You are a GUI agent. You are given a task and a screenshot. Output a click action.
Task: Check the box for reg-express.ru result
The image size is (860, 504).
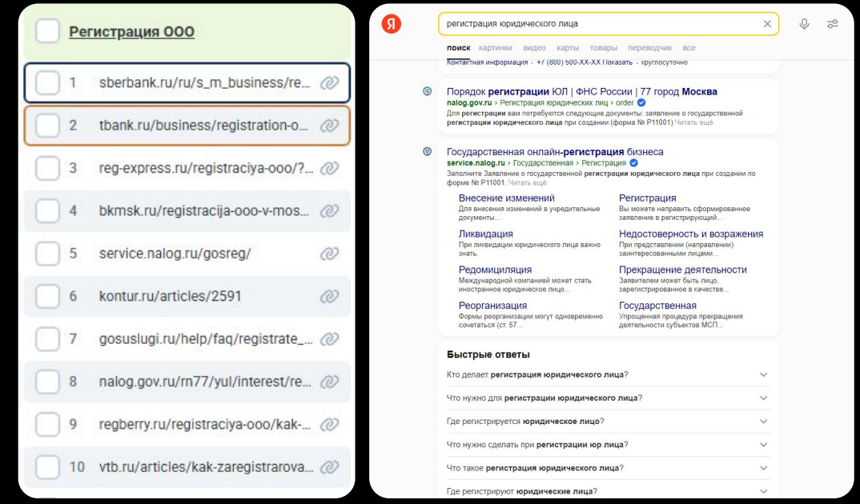point(50,167)
